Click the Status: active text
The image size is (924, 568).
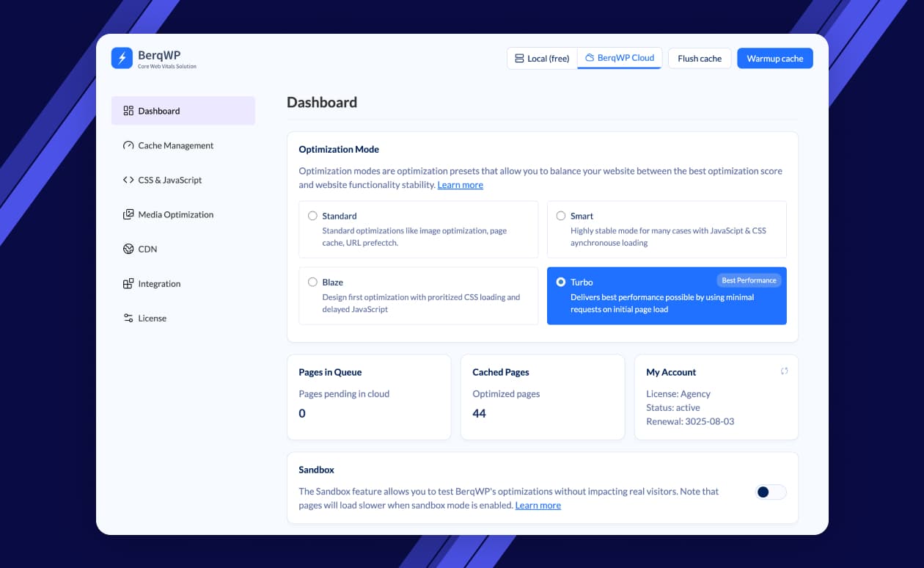[673, 407]
